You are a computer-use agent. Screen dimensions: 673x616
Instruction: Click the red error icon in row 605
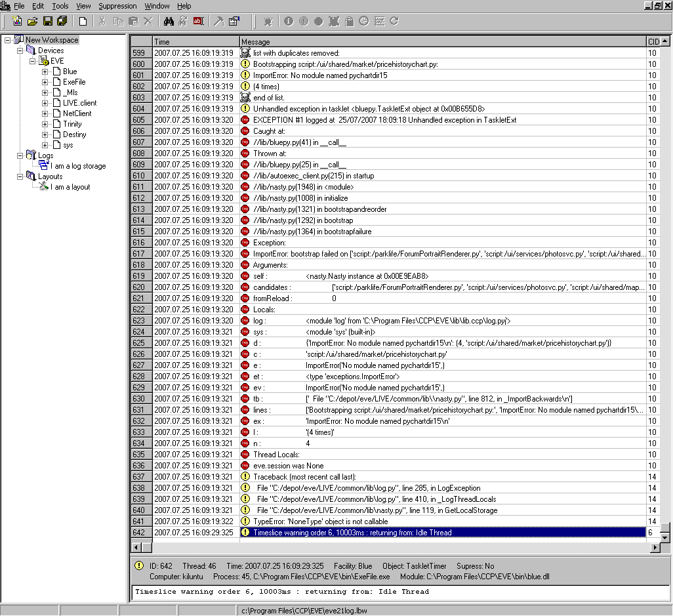click(245, 120)
